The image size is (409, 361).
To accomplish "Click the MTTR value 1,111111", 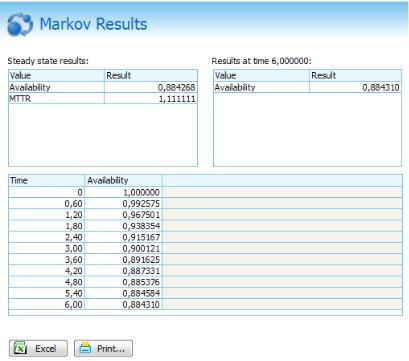I will tap(177, 99).
